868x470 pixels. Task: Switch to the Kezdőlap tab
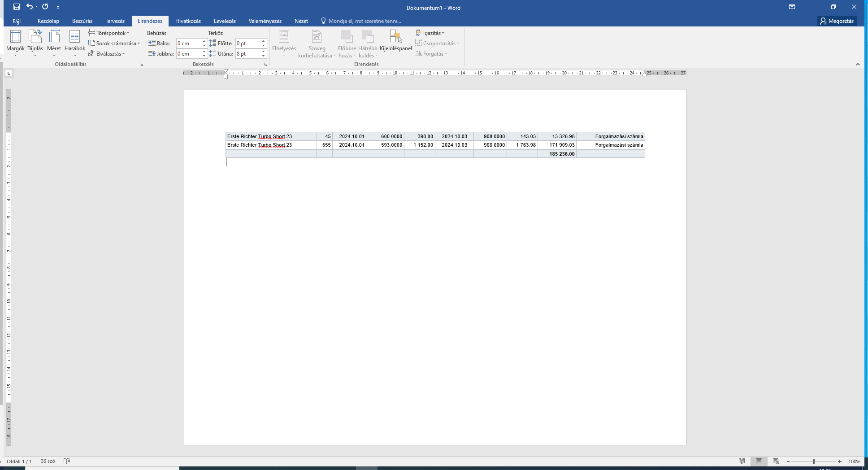48,21
